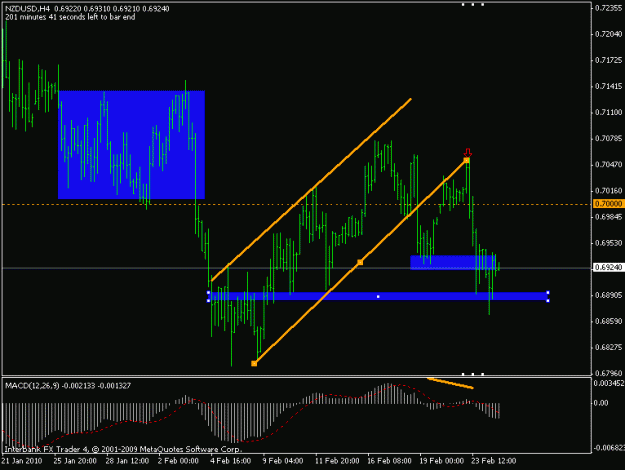Screen dimensions: 625x470
Task: Click the 0.70160 price axis label
Action: [x=609, y=191]
